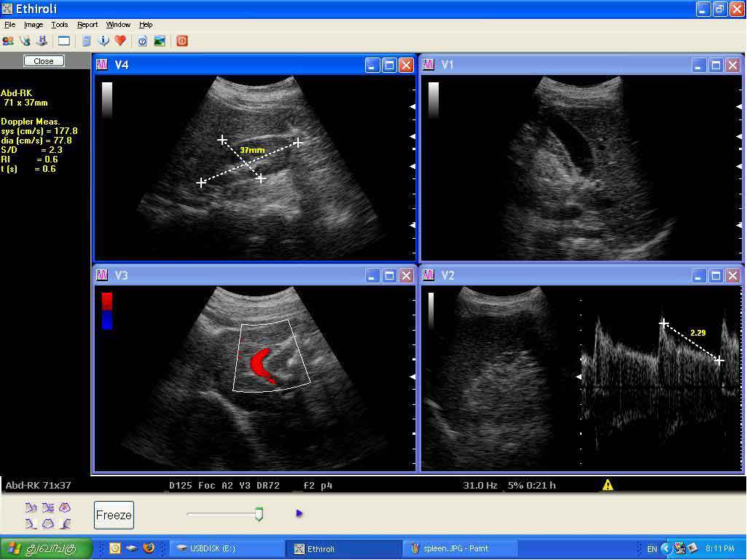Open the info (i) toolbar icon
This screenshot has width=747, height=560.
tap(103, 41)
